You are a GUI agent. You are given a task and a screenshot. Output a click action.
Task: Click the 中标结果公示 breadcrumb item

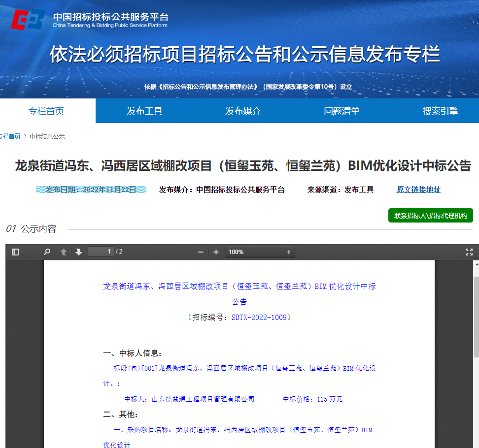tap(47, 136)
